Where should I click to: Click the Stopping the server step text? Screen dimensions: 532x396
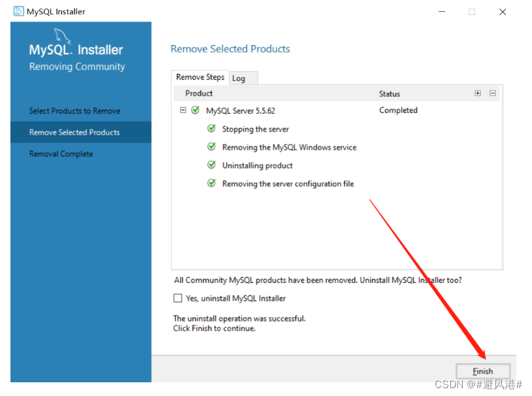[255, 129]
